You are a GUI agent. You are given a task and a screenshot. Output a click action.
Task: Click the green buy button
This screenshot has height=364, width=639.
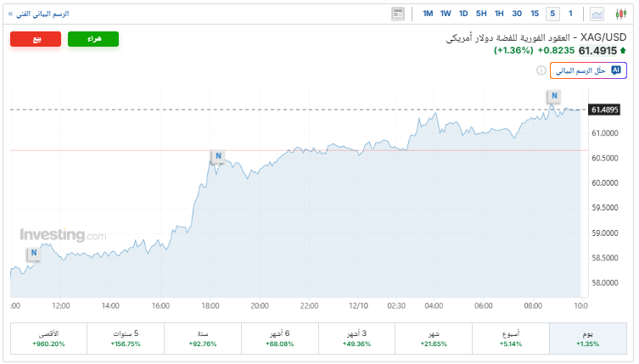(x=93, y=39)
